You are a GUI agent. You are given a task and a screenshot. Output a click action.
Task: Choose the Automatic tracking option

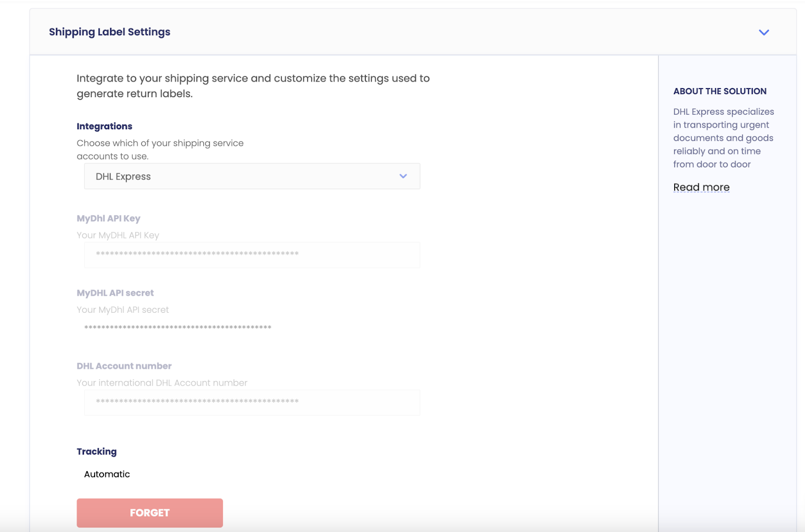(x=107, y=474)
